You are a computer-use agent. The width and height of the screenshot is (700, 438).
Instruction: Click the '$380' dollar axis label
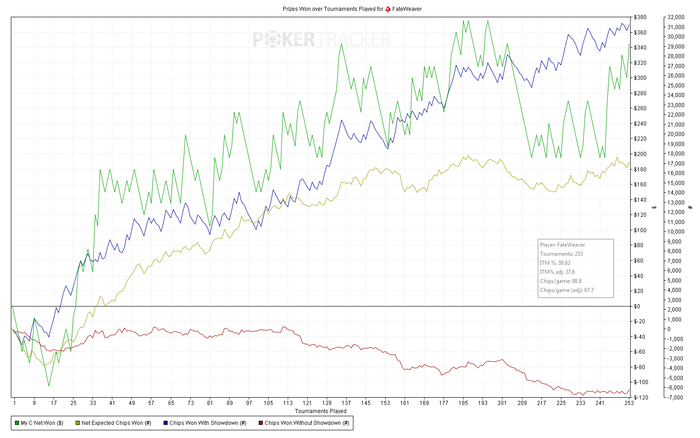[x=640, y=17]
